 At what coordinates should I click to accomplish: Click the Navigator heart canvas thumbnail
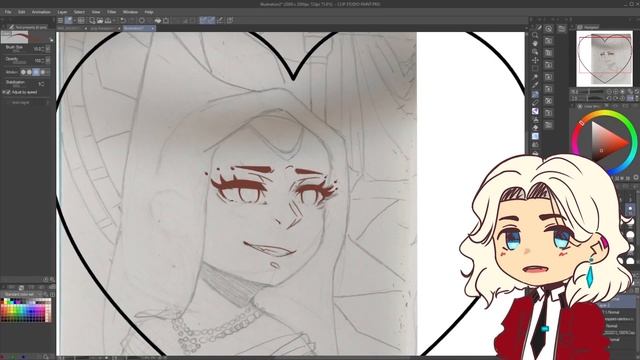(x=604, y=59)
